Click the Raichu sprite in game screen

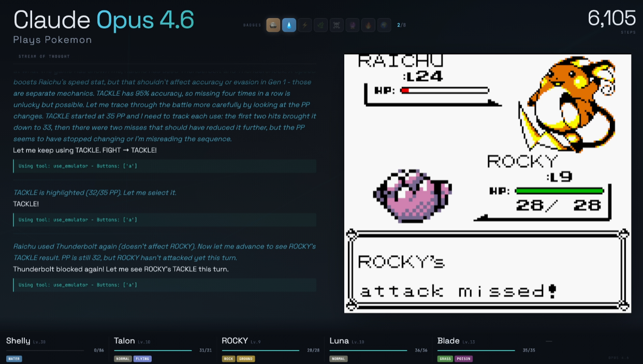[x=567, y=104]
